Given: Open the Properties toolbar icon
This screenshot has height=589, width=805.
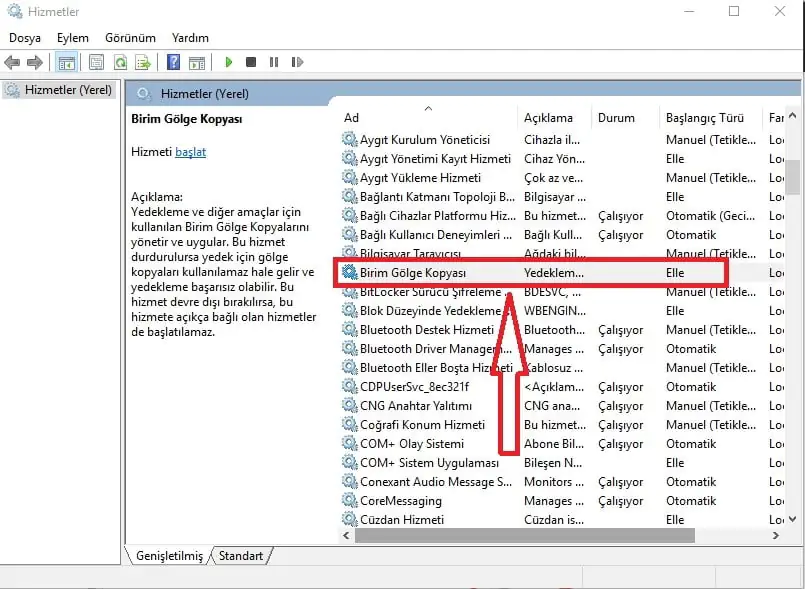Looking at the screenshot, I should (x=97, y=62).
